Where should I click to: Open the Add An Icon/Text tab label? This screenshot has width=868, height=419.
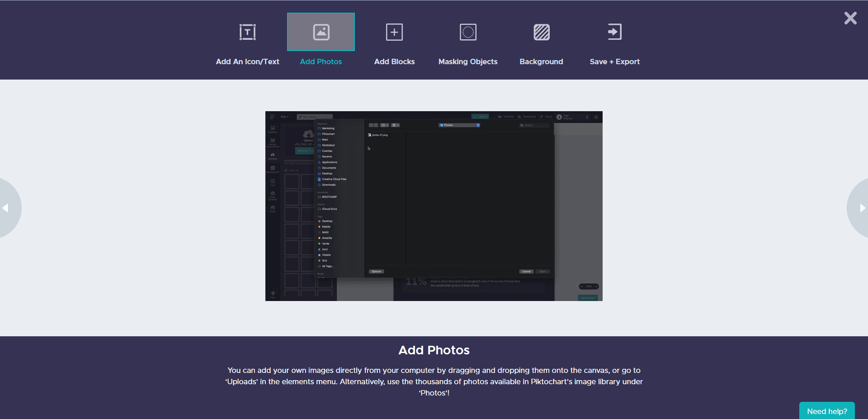pos(247,61)
